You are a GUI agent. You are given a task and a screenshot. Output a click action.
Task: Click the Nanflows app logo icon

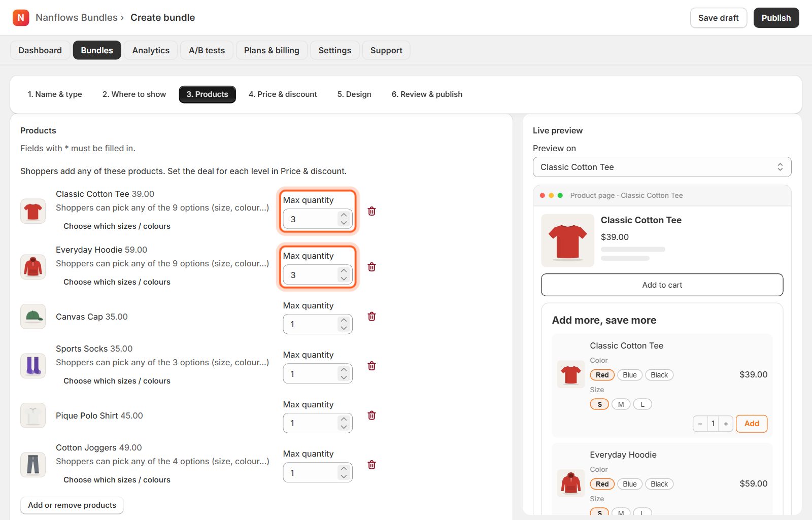pos(21,18)
